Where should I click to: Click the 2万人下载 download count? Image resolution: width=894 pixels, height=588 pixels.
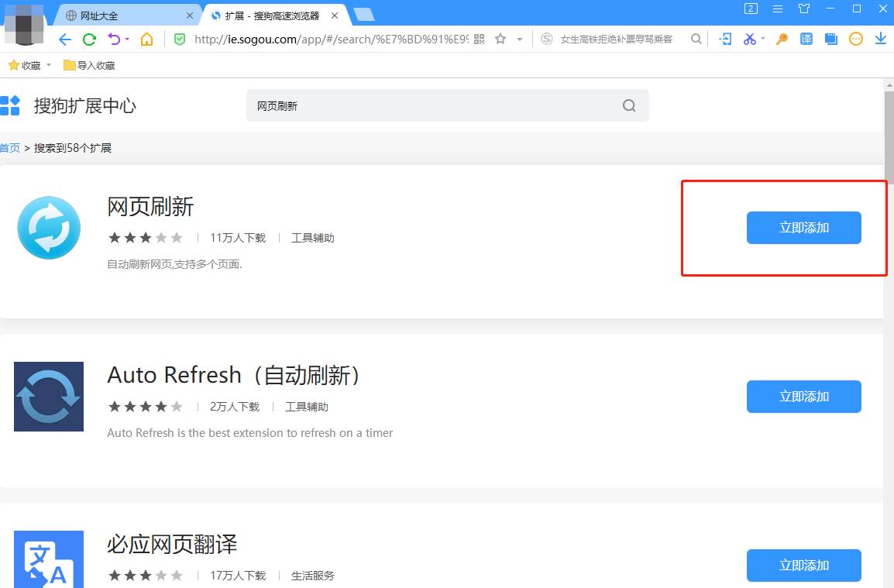234,407
